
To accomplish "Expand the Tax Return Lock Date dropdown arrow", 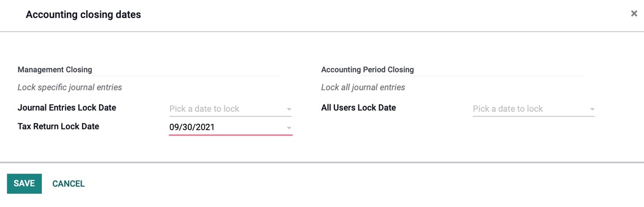I will 289,128.
